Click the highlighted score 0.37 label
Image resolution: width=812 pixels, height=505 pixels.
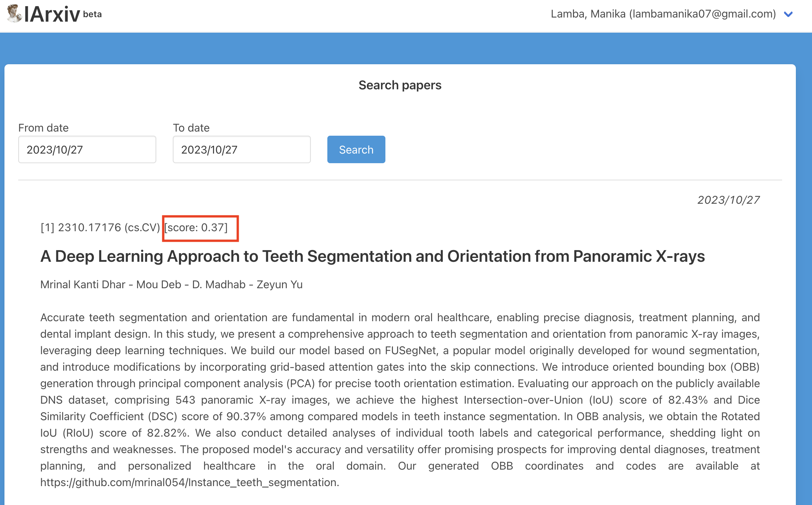click(x=196, y=227)
